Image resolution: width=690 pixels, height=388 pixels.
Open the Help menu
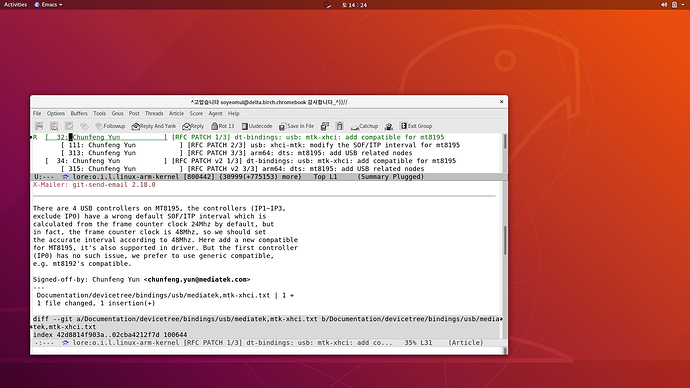click(x=234, y=113)
